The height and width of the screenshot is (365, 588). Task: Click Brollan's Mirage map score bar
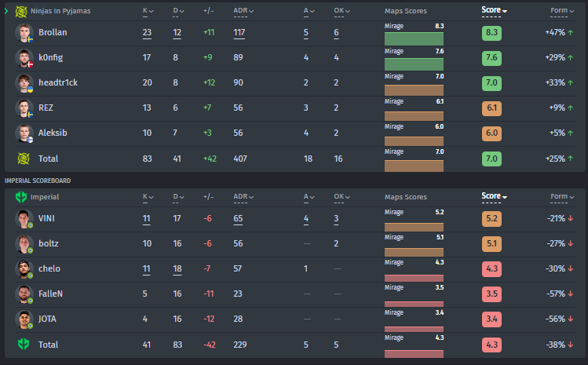point(414,37)
